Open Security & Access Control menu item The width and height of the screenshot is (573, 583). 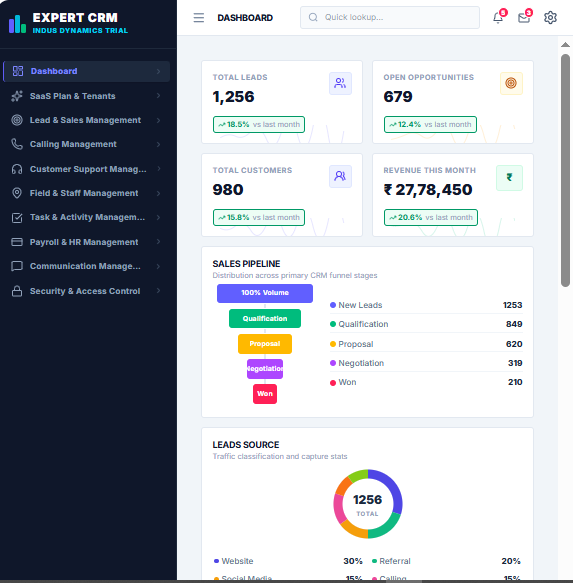(86, 291)
